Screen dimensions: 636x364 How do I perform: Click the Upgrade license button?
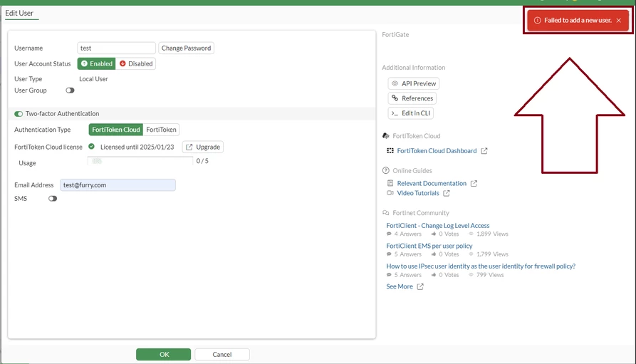pyautogui.click(x=203, y=147)
